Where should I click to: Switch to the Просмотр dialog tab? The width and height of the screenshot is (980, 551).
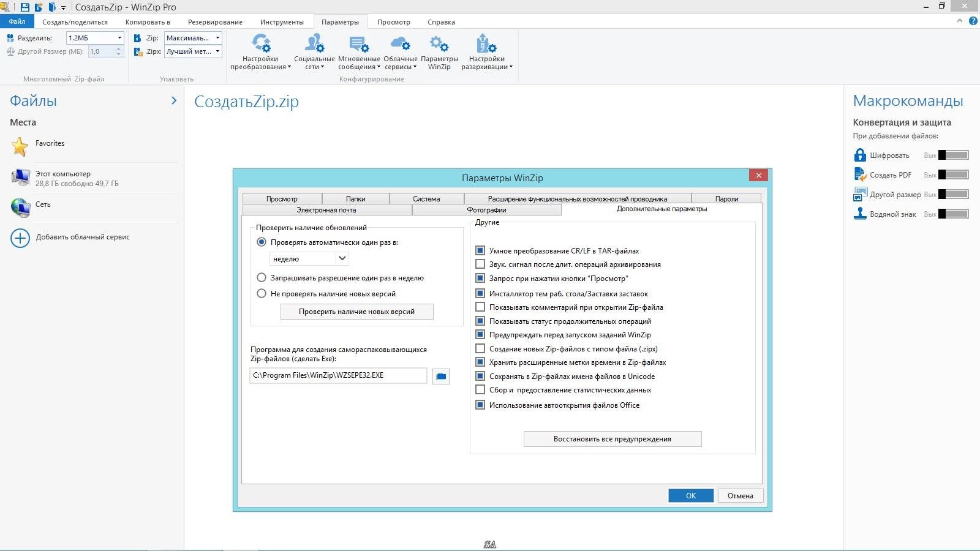[x=282, y=198]
